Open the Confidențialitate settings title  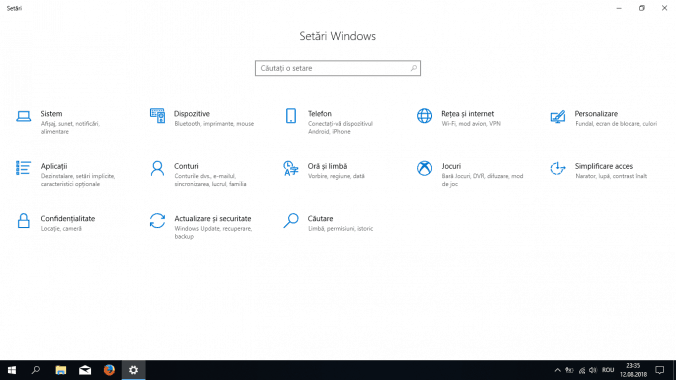(x=68, y=218)
